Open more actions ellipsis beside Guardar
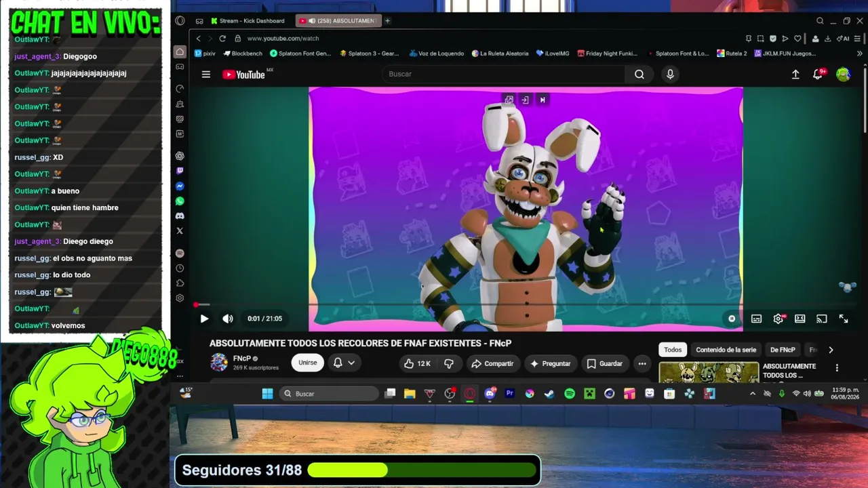This screenshot has width=868, height=488. click(642, 363)
